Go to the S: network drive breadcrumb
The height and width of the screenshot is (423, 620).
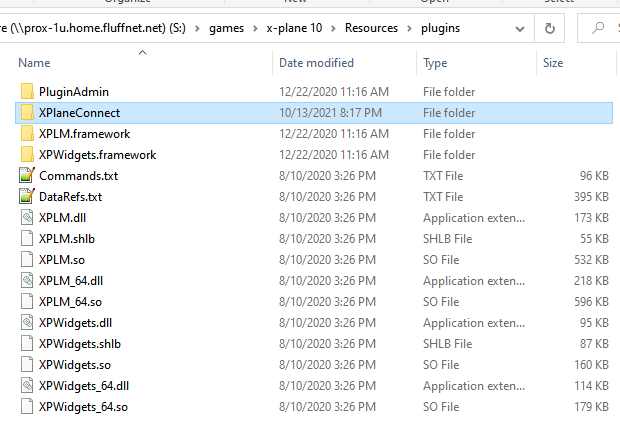pos(93,28)
